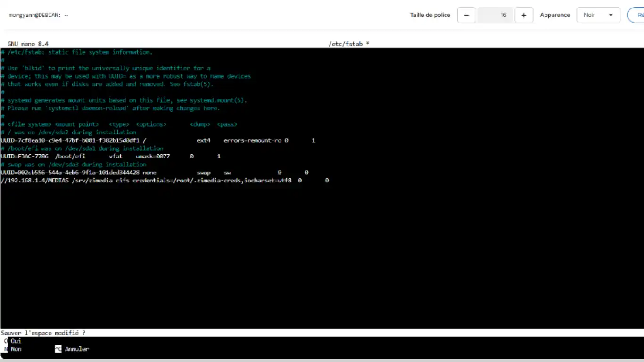Click the 'Apparence' label
Image resolution: width=644 pixels, height=362 pixels.
pos(555,15)
